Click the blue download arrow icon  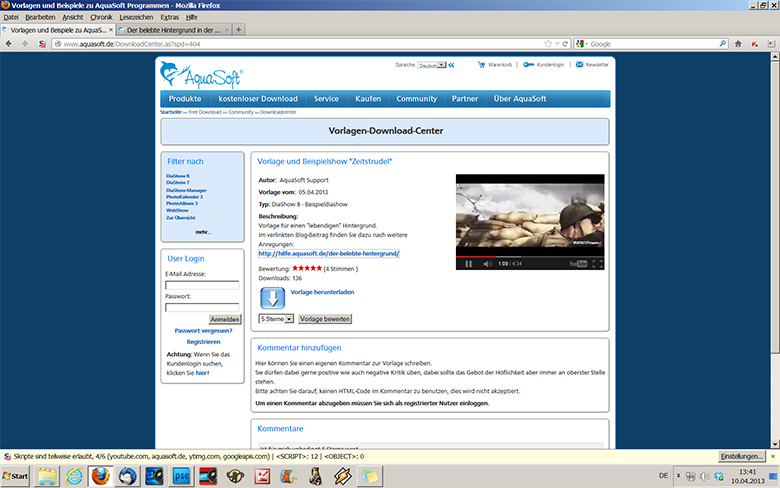click(x=273, y=298)
